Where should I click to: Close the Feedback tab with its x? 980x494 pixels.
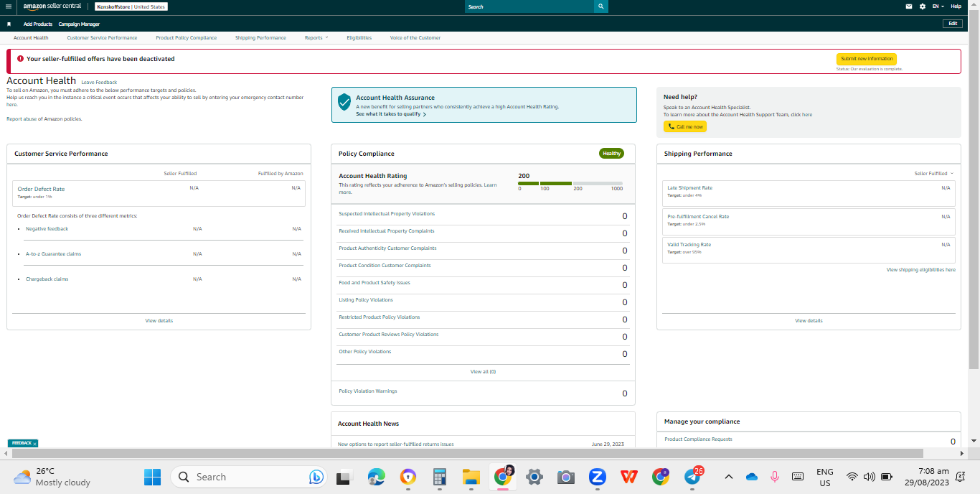pyautogui.click(x=34, y=444)
